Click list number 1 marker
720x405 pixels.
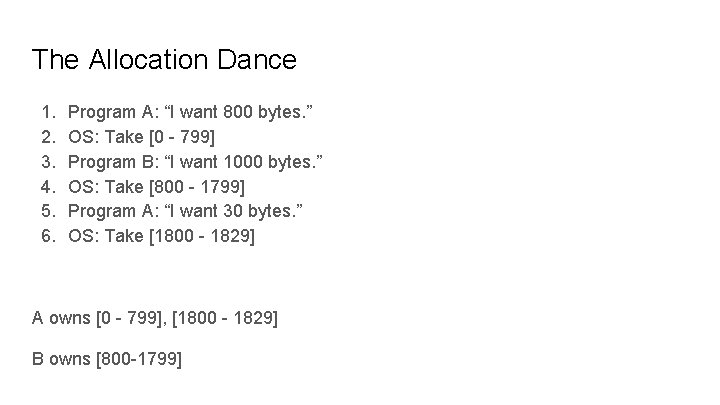click(x=49, y=112)
